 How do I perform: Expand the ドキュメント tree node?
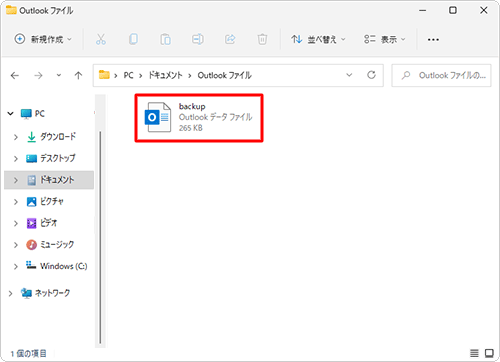[16, 180]
